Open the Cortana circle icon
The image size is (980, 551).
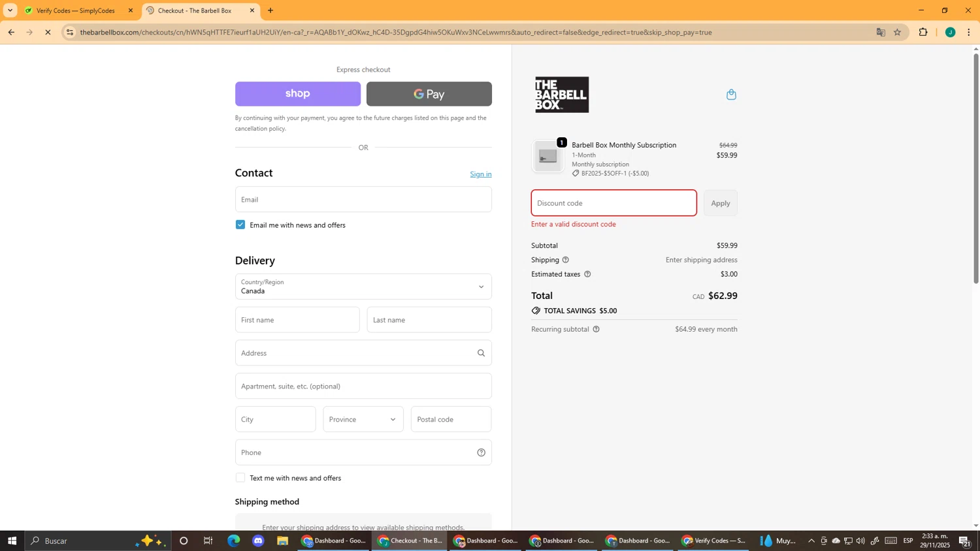coord(184,541)
